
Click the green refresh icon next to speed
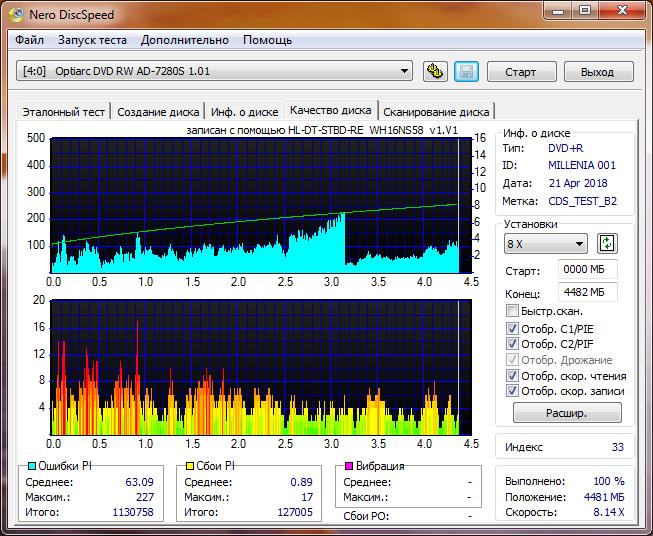(x=607, y=244)
